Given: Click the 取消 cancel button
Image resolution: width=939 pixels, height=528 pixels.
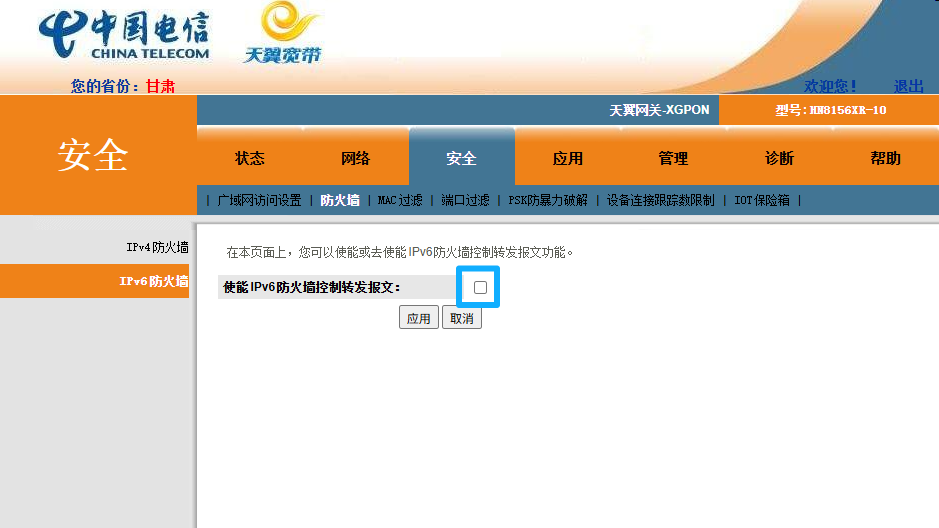Looking at the screenshot, I should point(462,318).
